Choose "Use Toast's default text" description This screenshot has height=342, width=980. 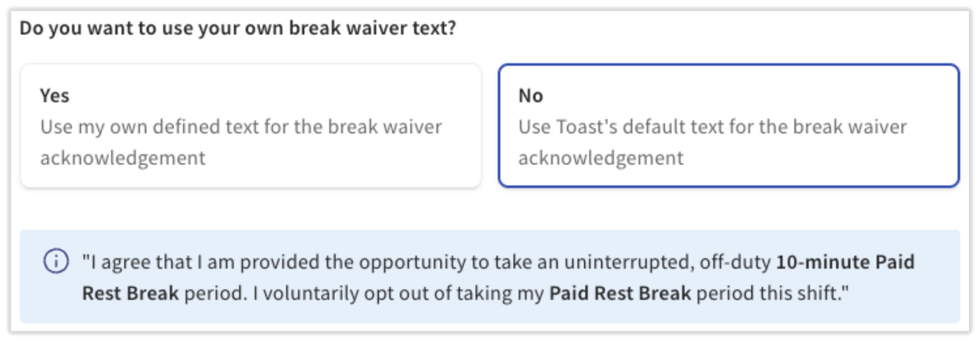(x=712, y=127)
